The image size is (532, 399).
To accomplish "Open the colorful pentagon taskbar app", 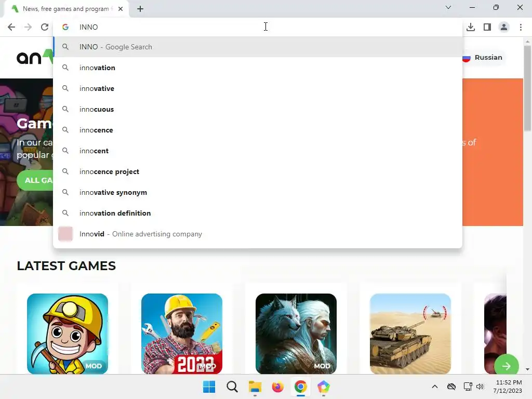I will click(323, 387).
